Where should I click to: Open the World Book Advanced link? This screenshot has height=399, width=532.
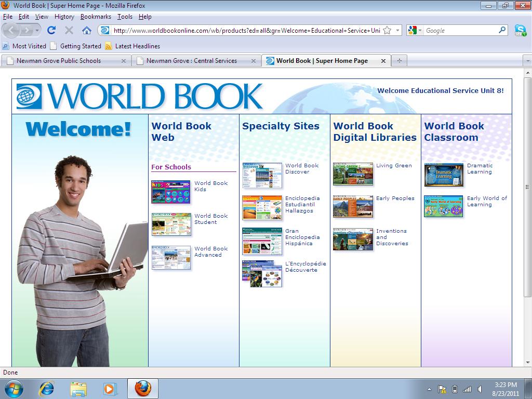[211, 252]
